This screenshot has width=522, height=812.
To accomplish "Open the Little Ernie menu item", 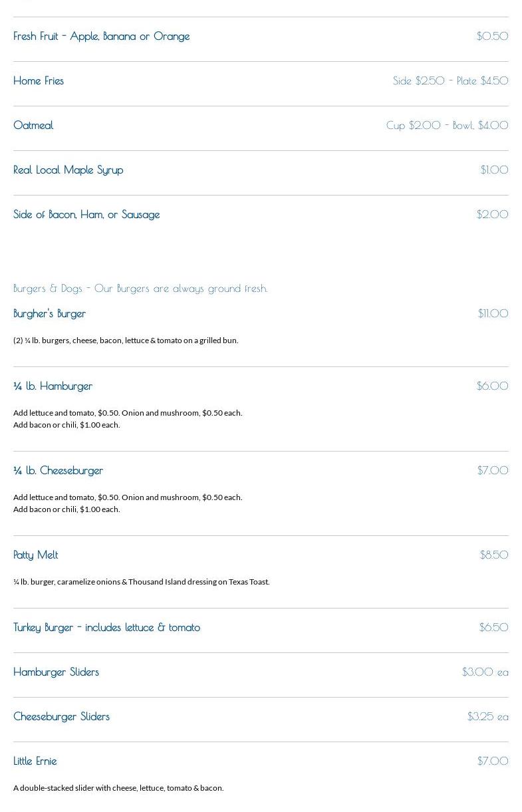I will click(x=35, y=761).
